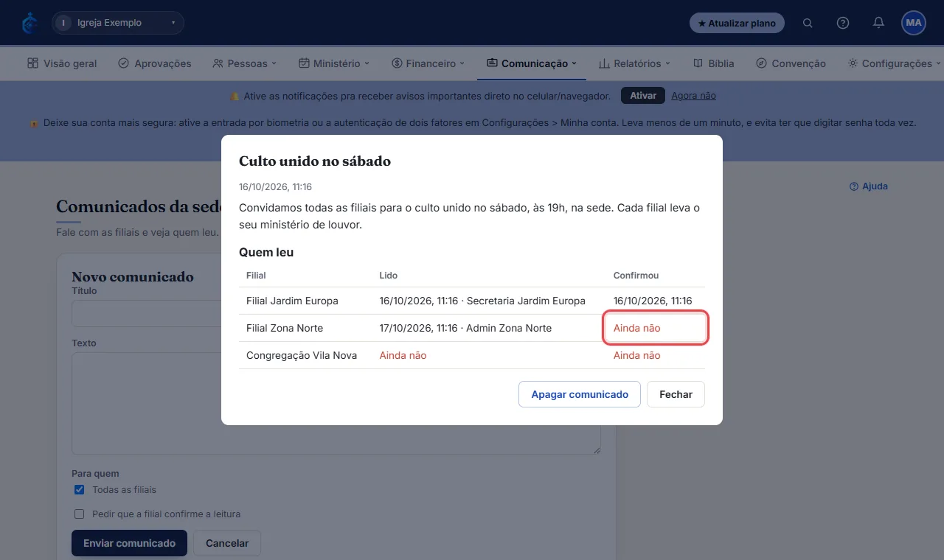Expand the Relatórios menu chevron
Viewport: 944px width, 560px height.
point(667,63)
